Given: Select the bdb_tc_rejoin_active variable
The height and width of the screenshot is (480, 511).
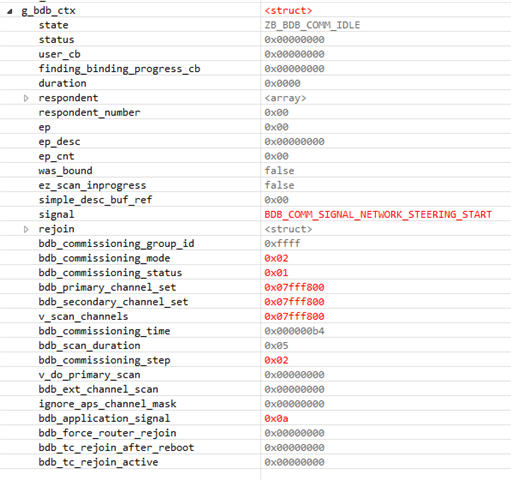Looking at the screenshot, I should 98,462.
